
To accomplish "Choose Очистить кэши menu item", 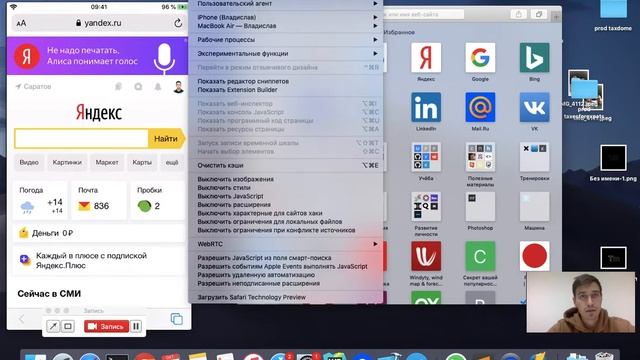I will [x=287, y=165].
